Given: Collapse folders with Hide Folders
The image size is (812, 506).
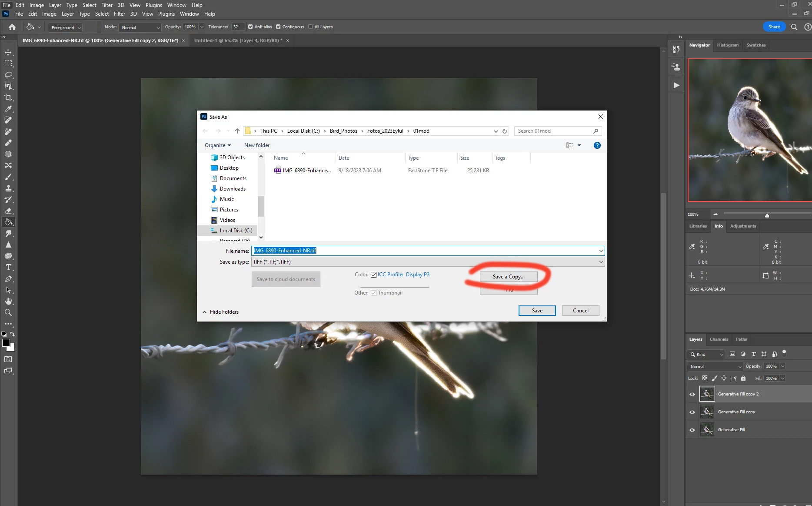Looking at the screenshot, I should (220, 312).
